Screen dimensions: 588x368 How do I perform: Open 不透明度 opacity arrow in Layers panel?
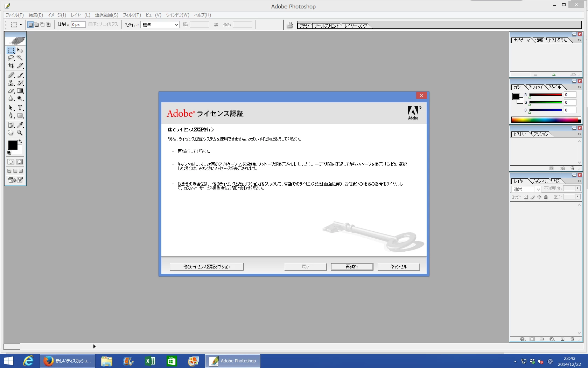tap(577, 189)
